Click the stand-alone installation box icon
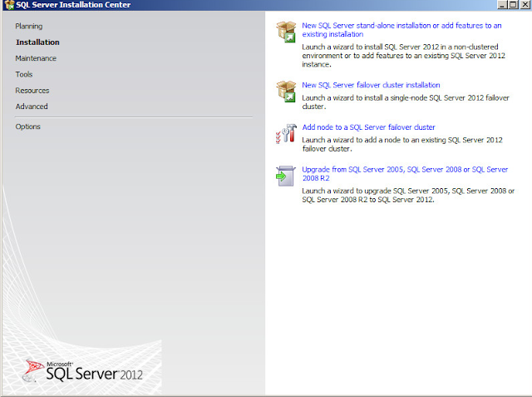532x397 pixels. click(x=286, y=32)
